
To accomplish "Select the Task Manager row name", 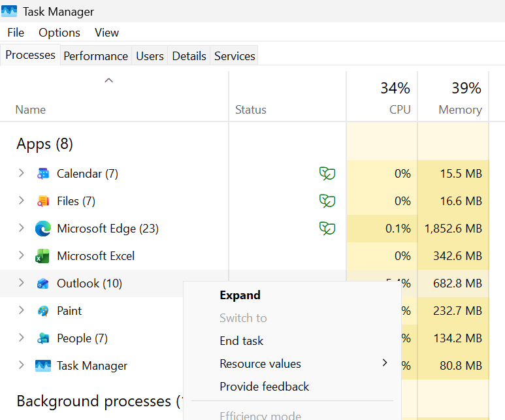I will 92,366.
